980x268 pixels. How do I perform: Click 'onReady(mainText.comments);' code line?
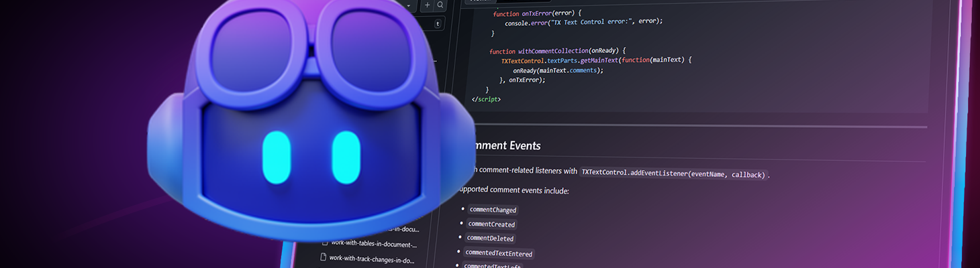pos(558,70)
